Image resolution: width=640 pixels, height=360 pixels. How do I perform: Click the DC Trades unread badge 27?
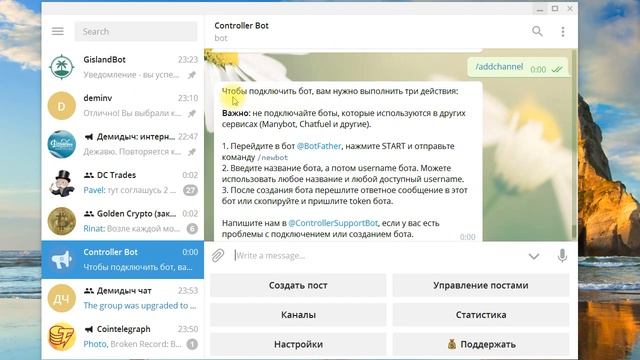coord(190,190)
